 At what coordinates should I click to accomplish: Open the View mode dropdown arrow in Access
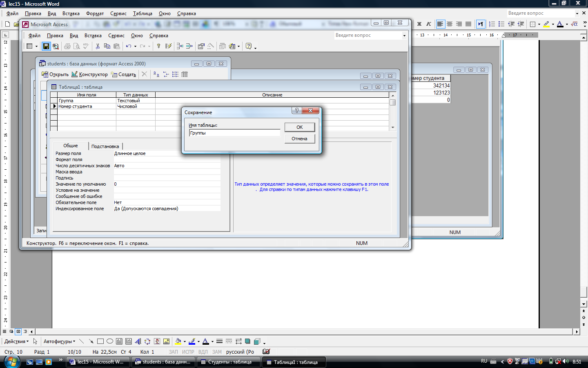36,46
